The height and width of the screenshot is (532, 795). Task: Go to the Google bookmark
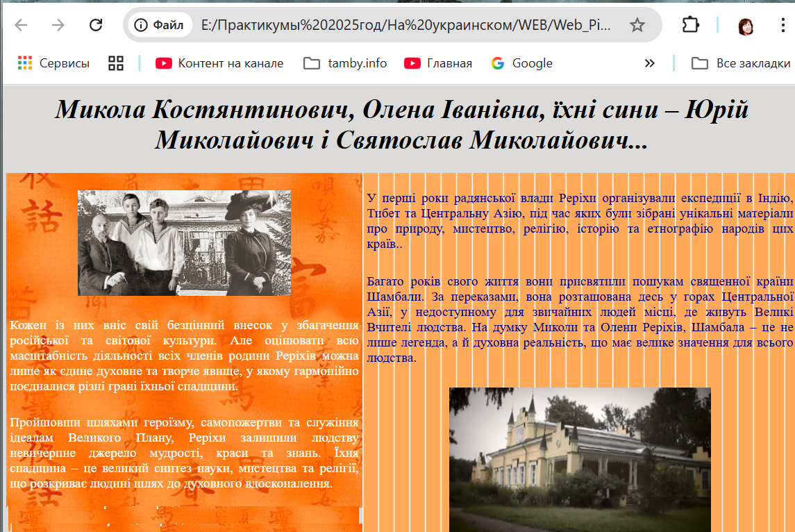pos(522,63)
